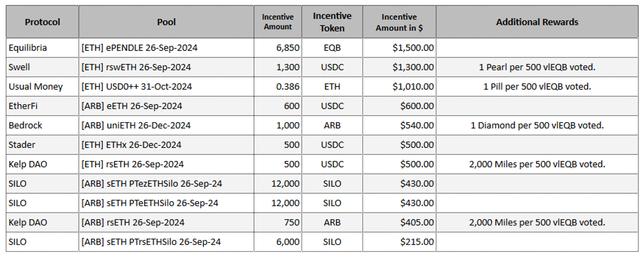
Task: Click the Incentive Amount in $ header
Action: click(x=399, y=22)
